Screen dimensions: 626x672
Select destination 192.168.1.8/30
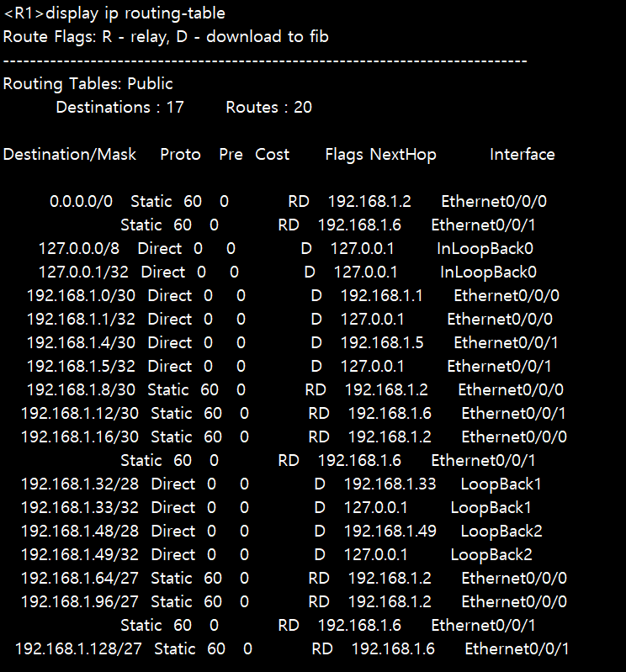coord(81,390)
